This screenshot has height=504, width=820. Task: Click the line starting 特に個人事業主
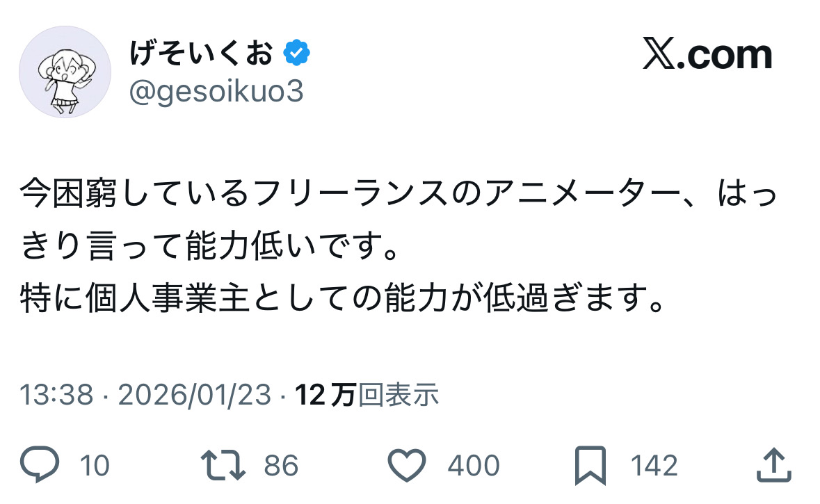341,300
